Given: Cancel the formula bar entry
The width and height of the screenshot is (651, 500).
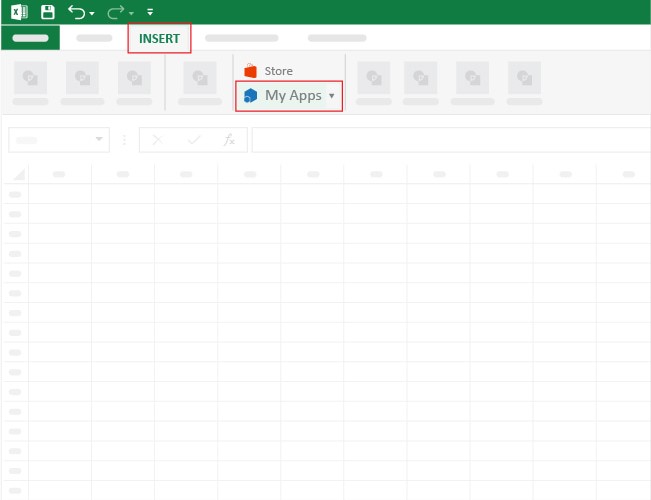Looking at the screenshot, I should point(157,140).
